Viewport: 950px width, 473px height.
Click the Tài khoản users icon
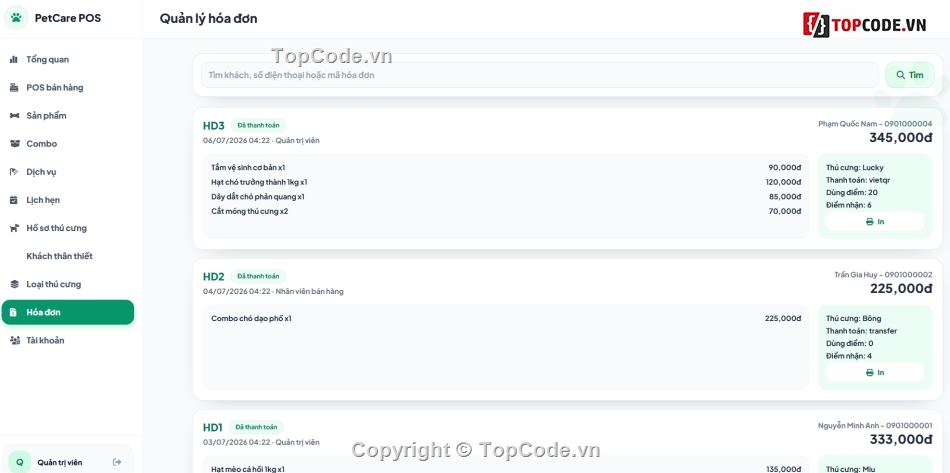15,340
